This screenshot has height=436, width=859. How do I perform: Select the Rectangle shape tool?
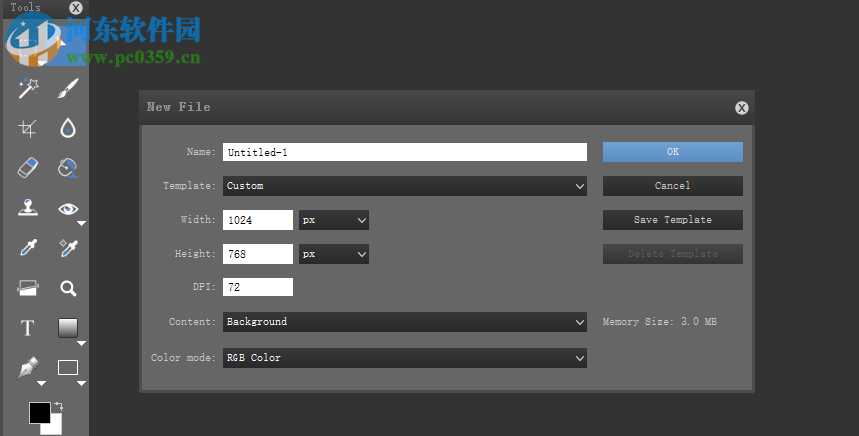tap(68, 368)
